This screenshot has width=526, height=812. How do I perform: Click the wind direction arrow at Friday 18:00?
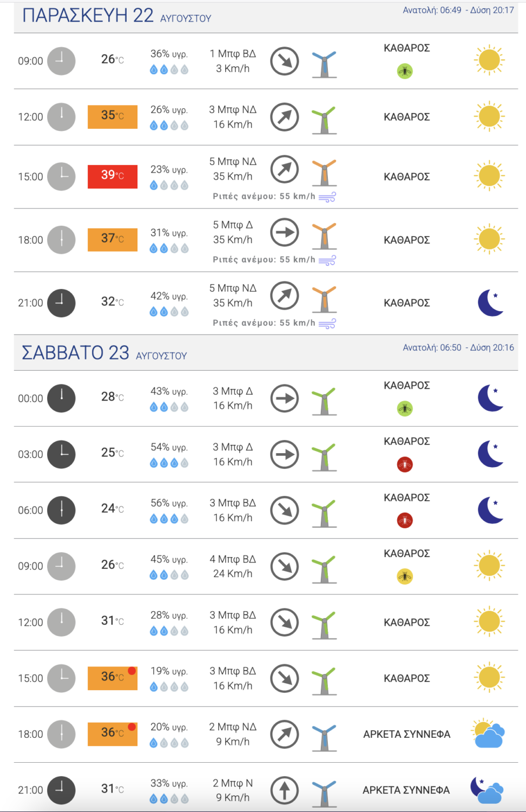(285, 233)
